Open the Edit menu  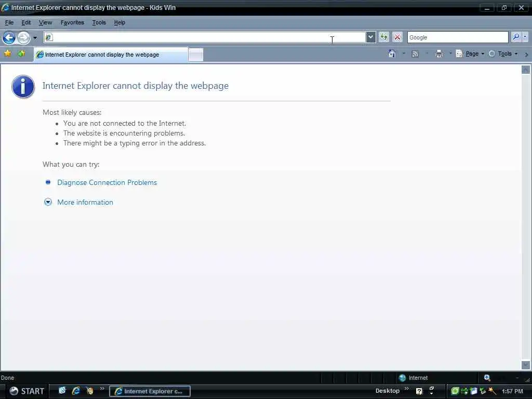[x=26, y=23]
